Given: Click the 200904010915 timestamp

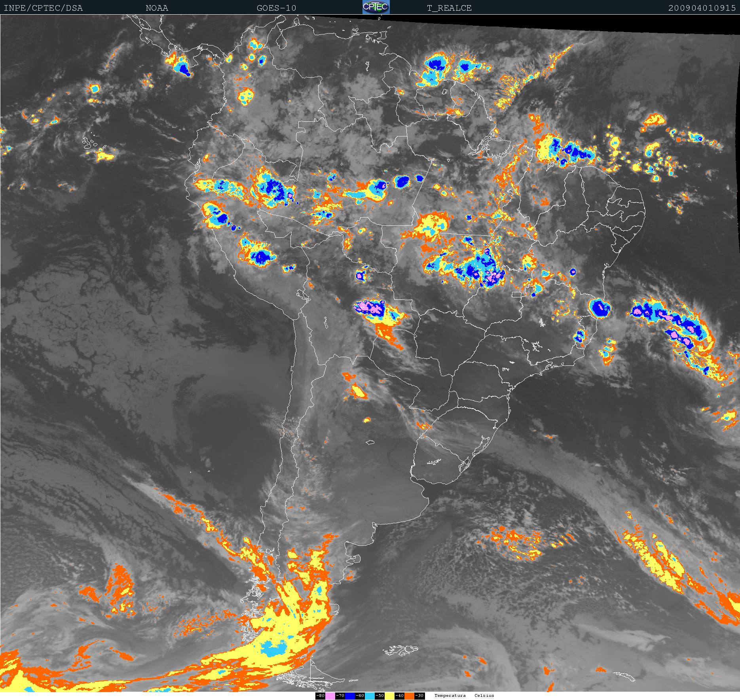Looking at the screenshot, I should [702, 8].
